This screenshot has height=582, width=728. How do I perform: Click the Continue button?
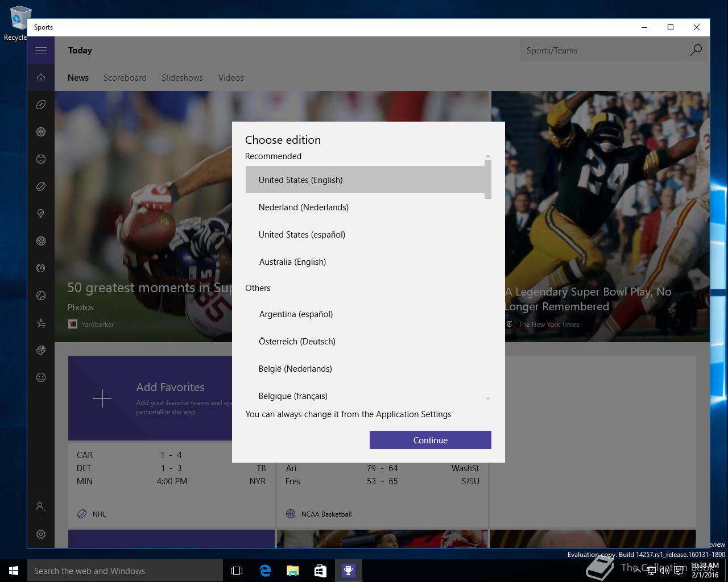click(x=431, y=440)
